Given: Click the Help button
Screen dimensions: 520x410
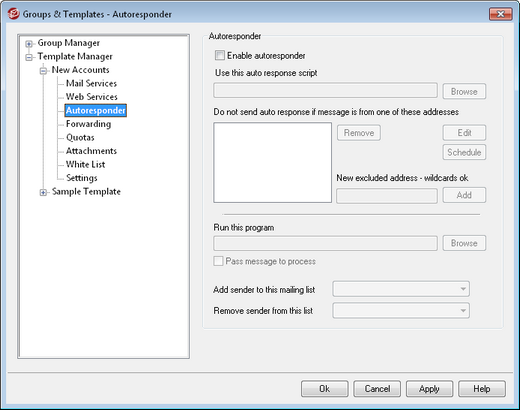Looking at the screenshot, I should [482, 389].
